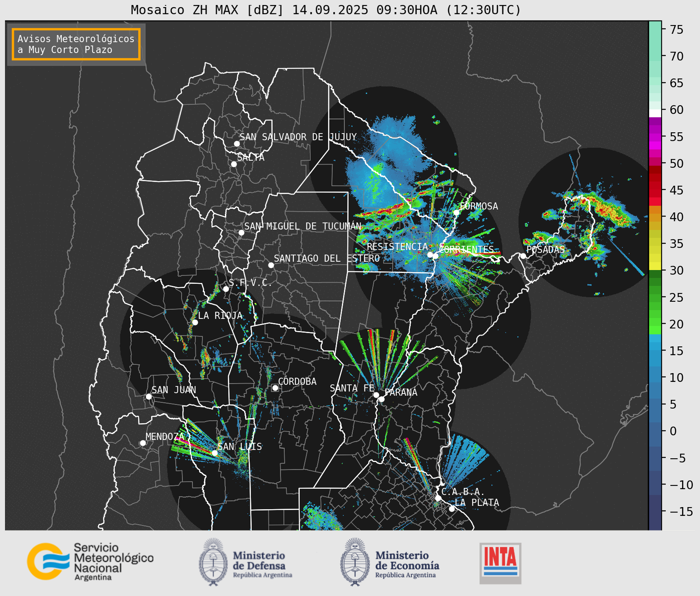Image resolution: width=700 pixels, height=596 pixels.
Task: Click the Mendoza city label
Action: coord(165,437)
